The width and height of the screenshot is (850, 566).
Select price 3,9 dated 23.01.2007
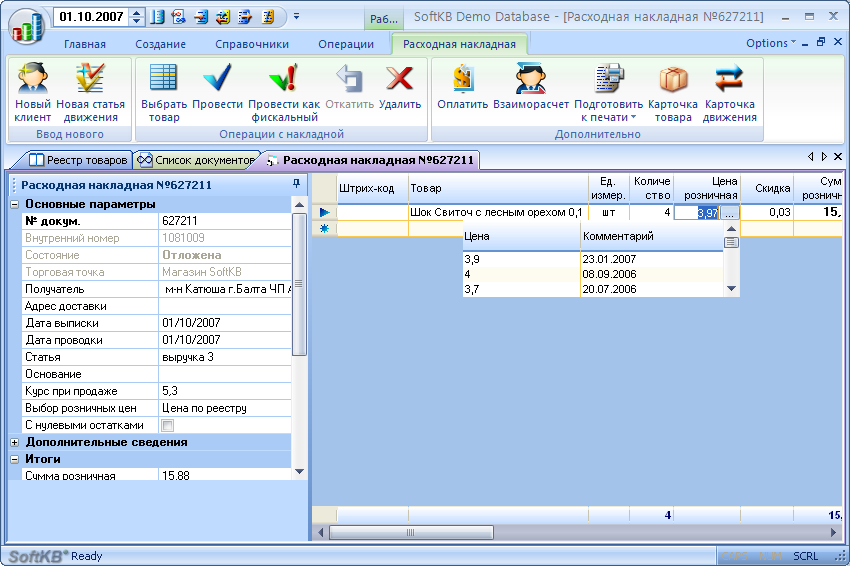(x=593, y=259)
